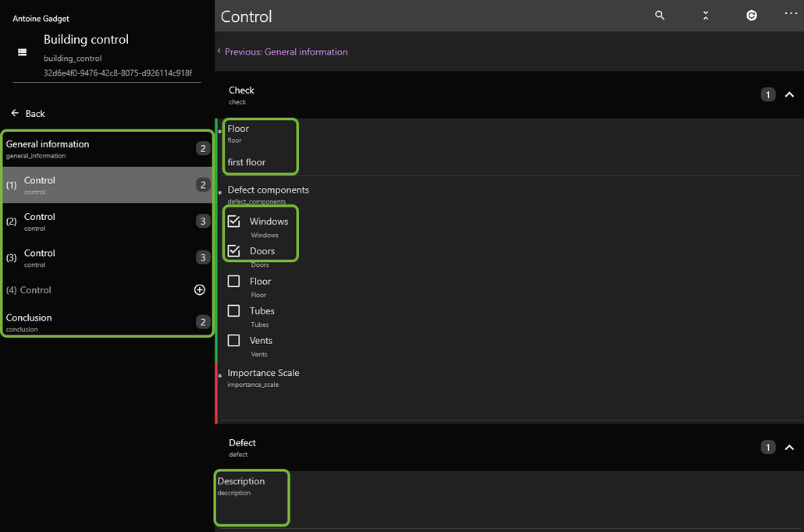Uncheck the Windows defect component
Image resolution: width=804 pixels, height=532 pixels.
click(234, 221)
